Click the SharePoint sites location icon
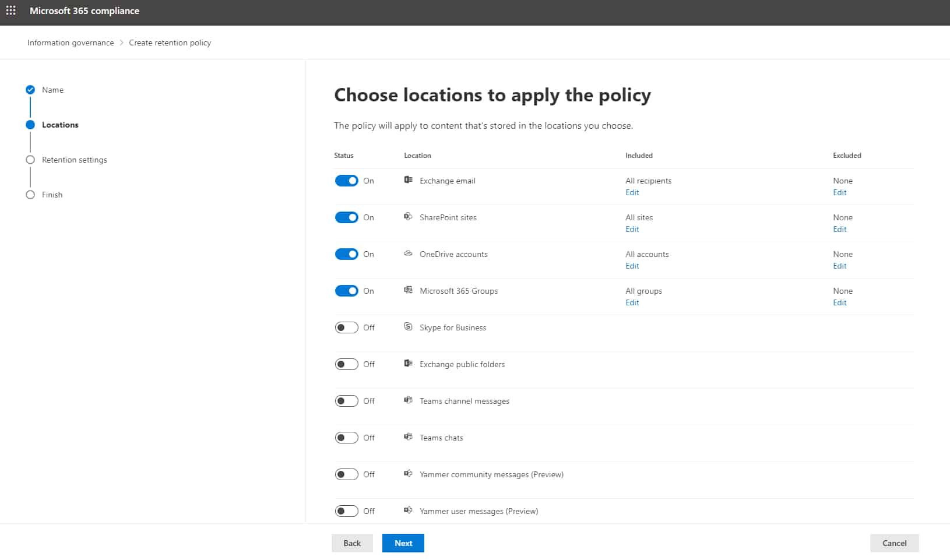Image resolution: width=950 pixels, height=560 pixels. [x=408, y=217]
